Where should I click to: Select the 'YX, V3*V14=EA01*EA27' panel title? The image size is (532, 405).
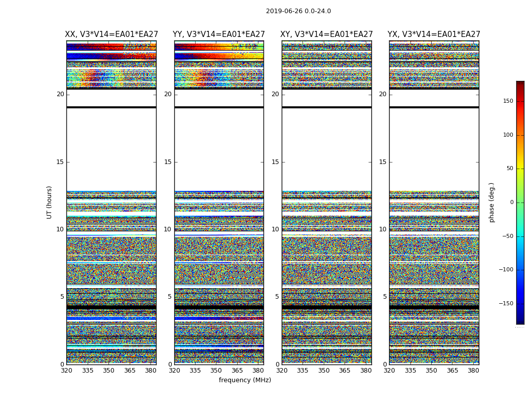(434, 34)
